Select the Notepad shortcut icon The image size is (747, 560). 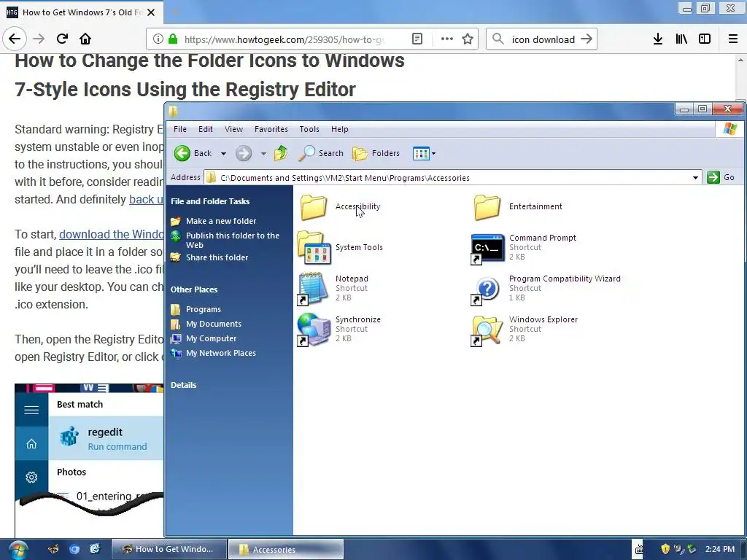pos(312,289)
